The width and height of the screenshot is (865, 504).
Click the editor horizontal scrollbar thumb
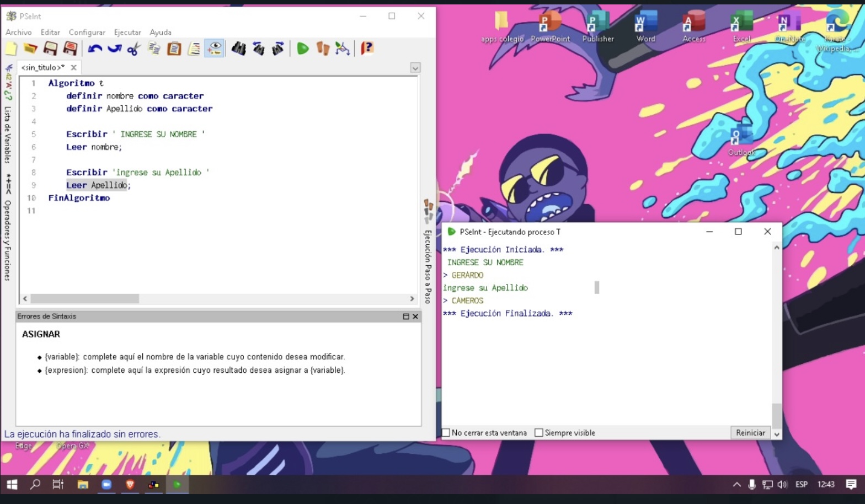[84, 298]
